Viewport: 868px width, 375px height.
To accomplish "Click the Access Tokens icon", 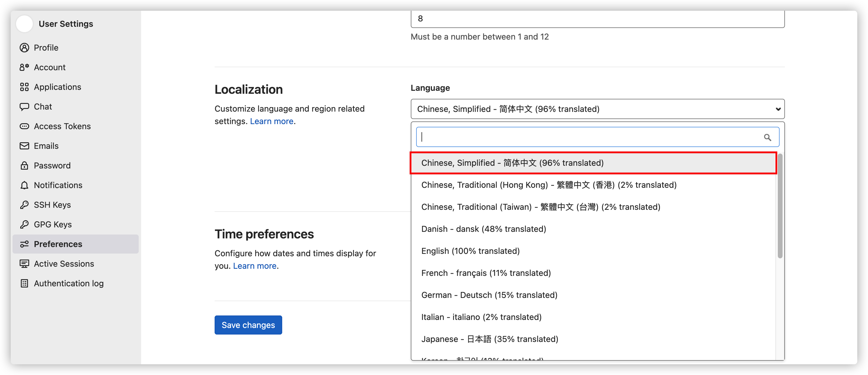I will 24,126.
